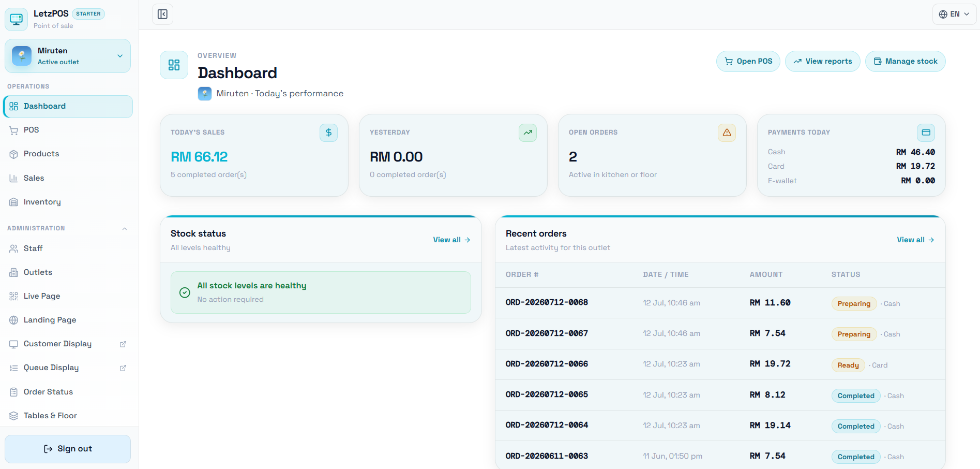Screen dimensions: 980x469
Task: Click the Inventory warehouse icon in the sidebar
Action: 14,202
